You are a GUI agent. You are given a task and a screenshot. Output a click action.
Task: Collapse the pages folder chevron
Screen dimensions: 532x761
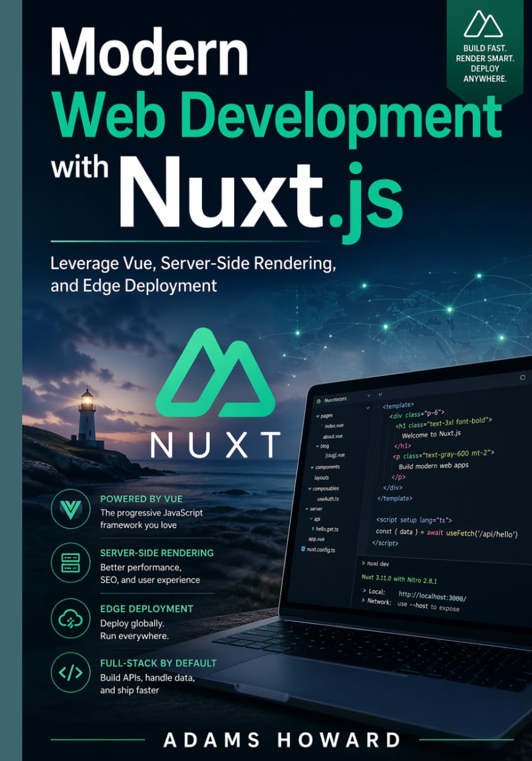tap(318, 416)
